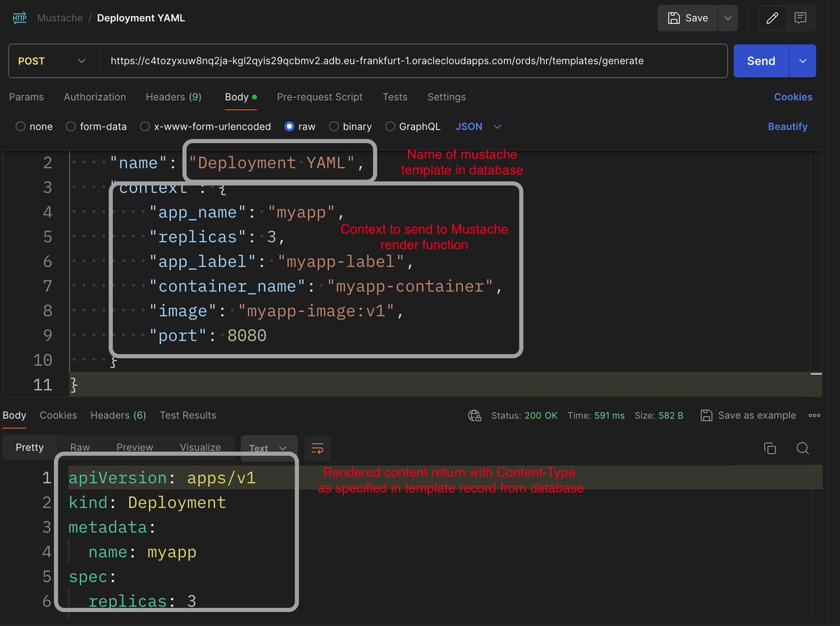840x626 pixels.
Task: Switch to Preview response view
Action: pyautogui.click(x=134, y=448)
